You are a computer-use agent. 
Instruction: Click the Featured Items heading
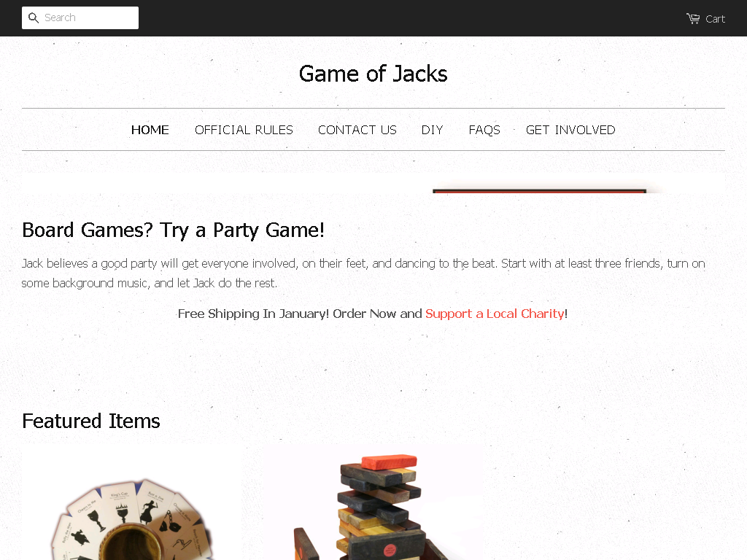tap(91, 421)
